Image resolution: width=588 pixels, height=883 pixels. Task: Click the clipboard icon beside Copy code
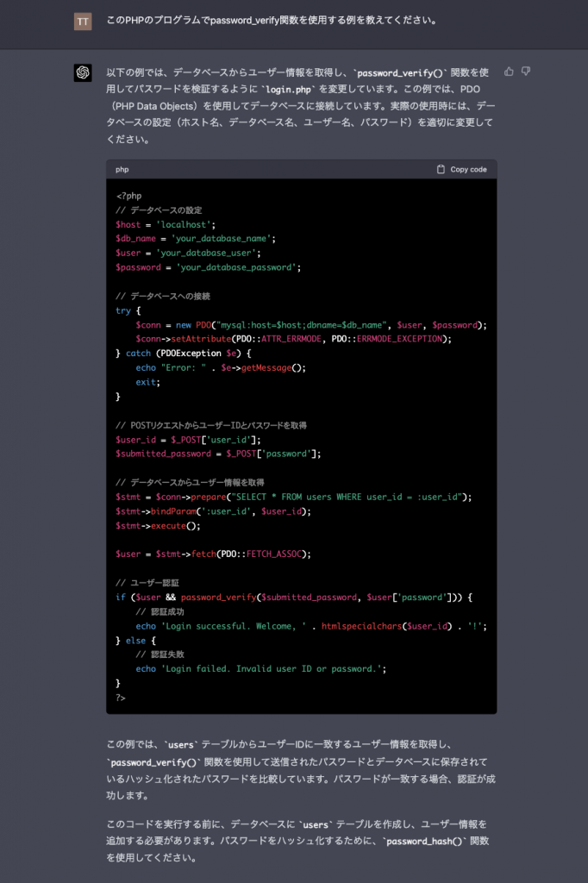pos(441,169)
